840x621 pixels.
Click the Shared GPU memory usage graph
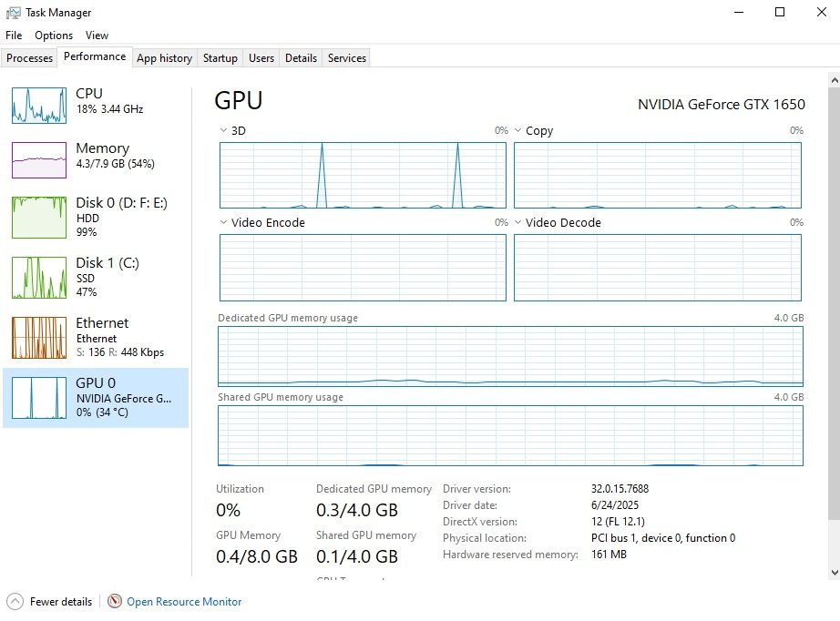pyautogui.click(x=510, y=436)
